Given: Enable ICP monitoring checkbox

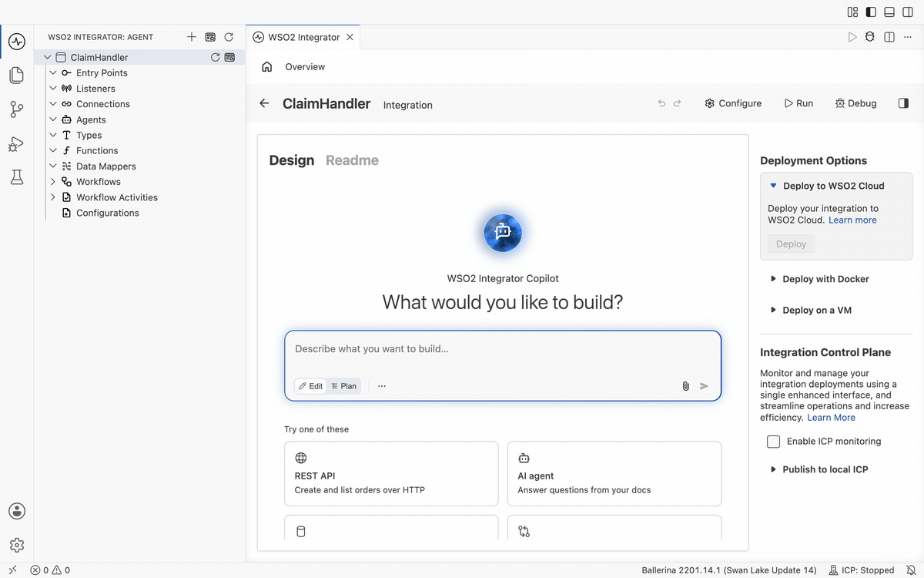Looking at the screenshot, I should click(774, 442).
